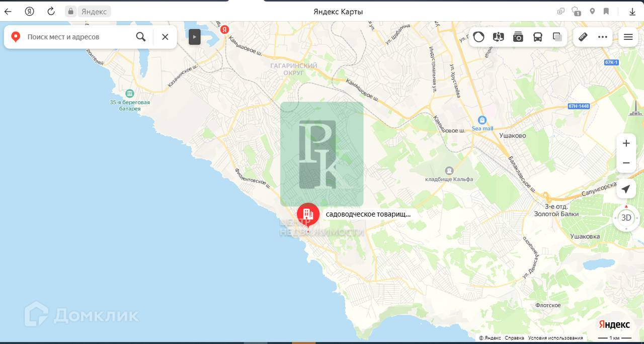Zoom out with minus button
This screenshot has height=344, width=644.
(x=626, y=163)
